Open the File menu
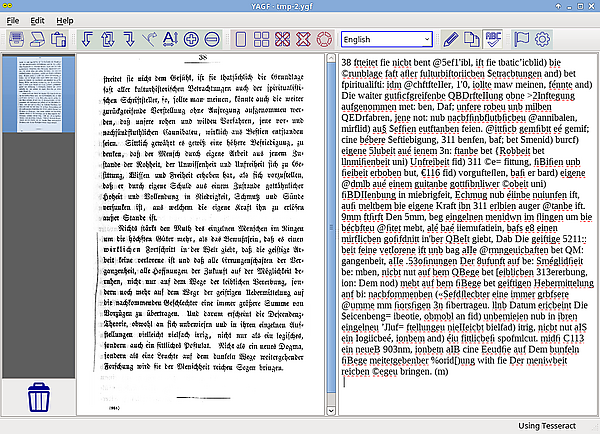 point(14,20)
